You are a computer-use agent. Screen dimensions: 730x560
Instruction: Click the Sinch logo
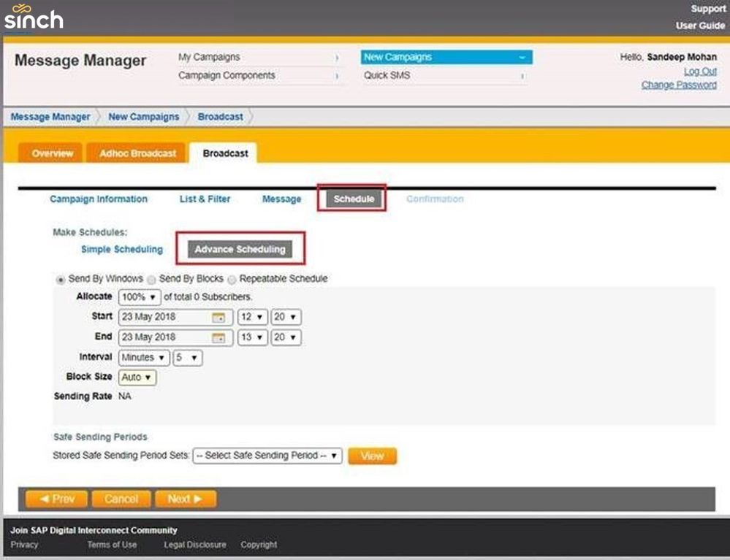(34, 17)
